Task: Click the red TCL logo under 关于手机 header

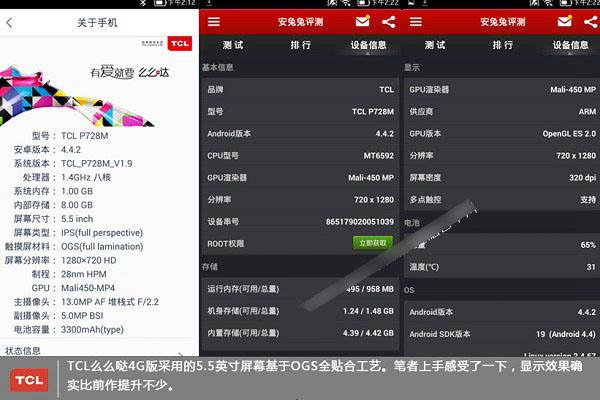Action: (x=179, y=44)
